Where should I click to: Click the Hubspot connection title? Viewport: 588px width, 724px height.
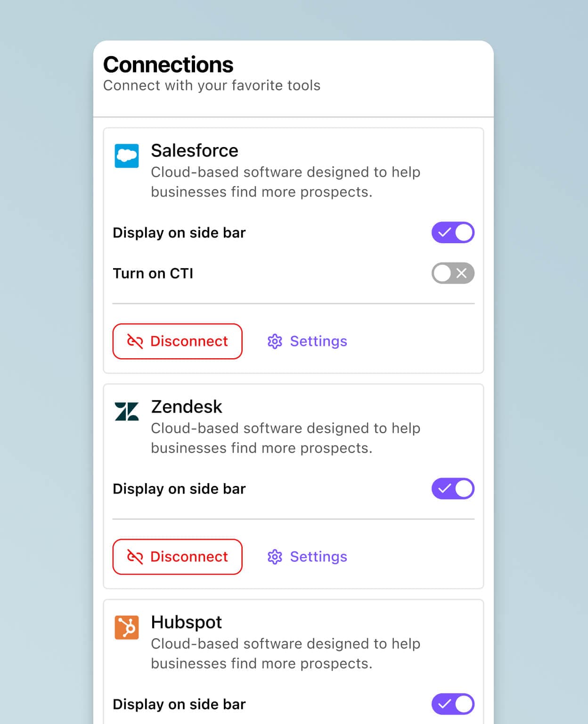pos(187,622)
